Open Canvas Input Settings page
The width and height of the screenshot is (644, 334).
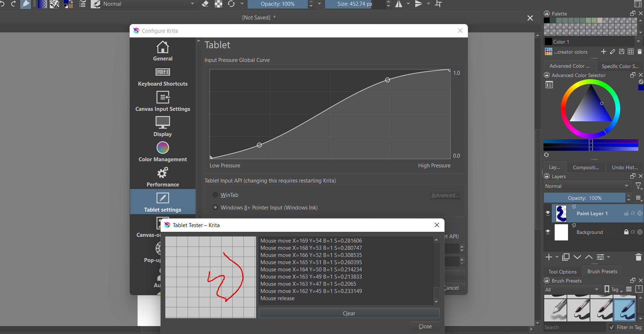coord(163,101)
